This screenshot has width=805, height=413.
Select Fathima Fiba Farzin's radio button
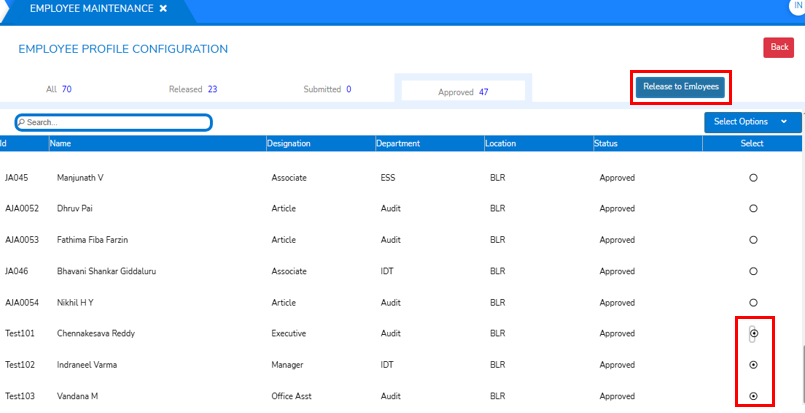753,240
